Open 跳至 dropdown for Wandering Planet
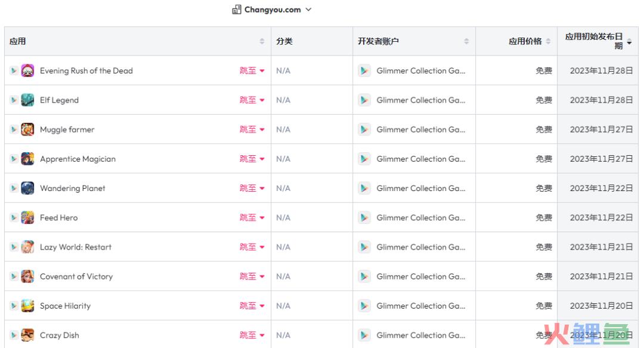644x348 pixels. point(252,188)
